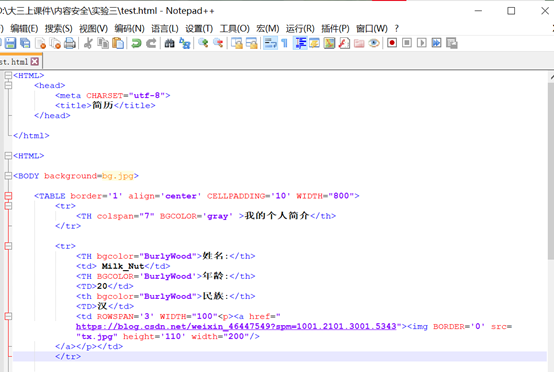Click the Close All documents icon

[x=55, y=43]
